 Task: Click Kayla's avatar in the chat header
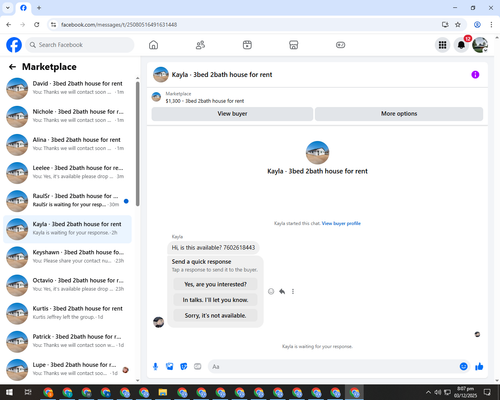click(161, 75)
